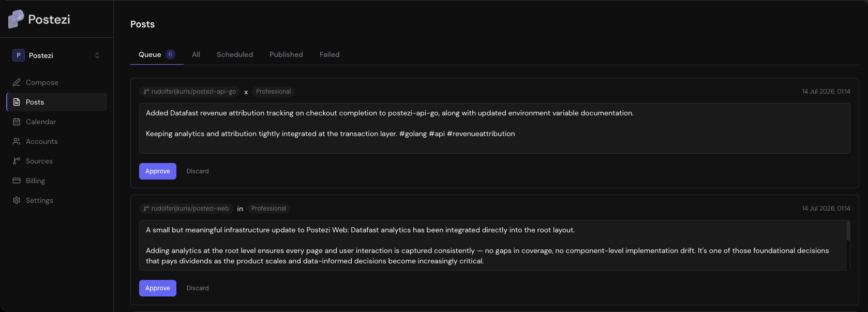Click the postezi-web post's timestamp
This screenshot has width=868, height=312.
[826, 209]
